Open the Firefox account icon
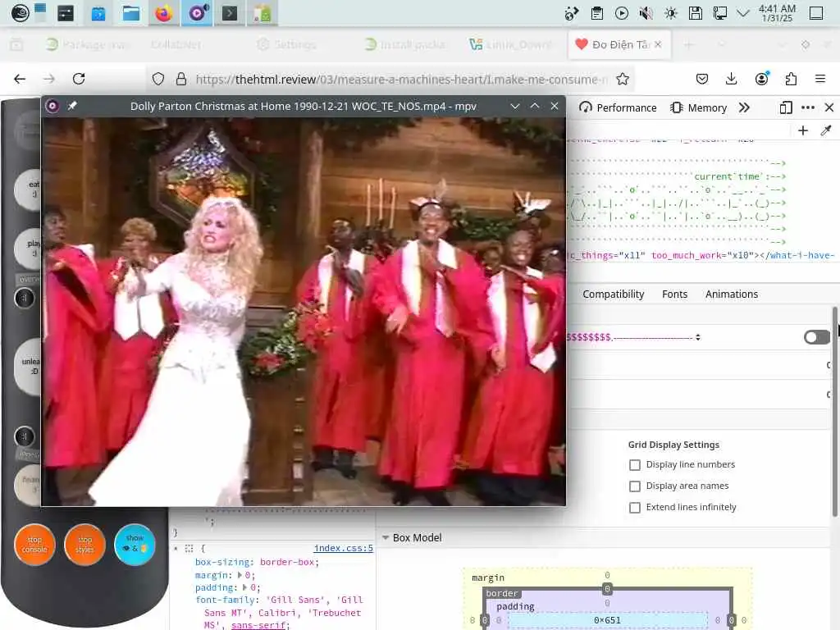840x630 pixels. click(761, 80)
